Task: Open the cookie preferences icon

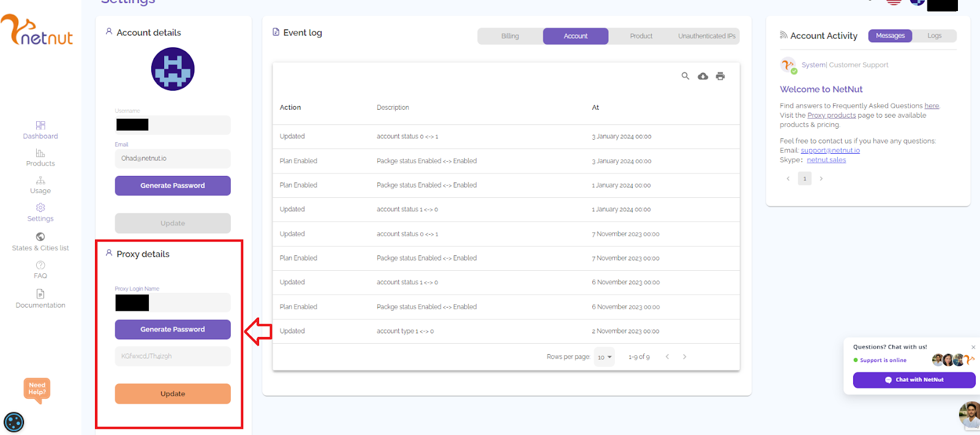Action: (13, 422)
